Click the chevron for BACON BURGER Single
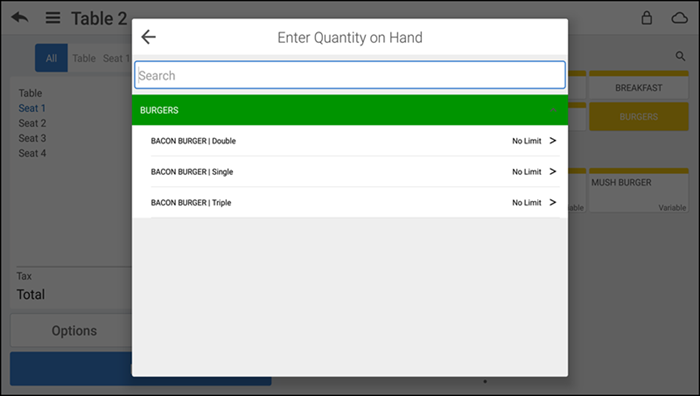This screenshot has width=700, height=396. click(x=553, y=171)
